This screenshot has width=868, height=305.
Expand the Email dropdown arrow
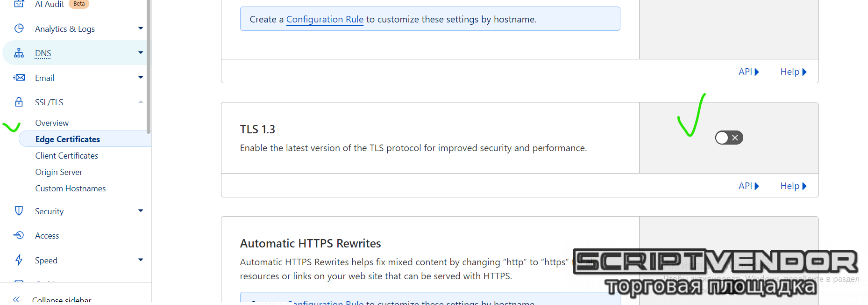pyautogui.click(x=141, y=78)
